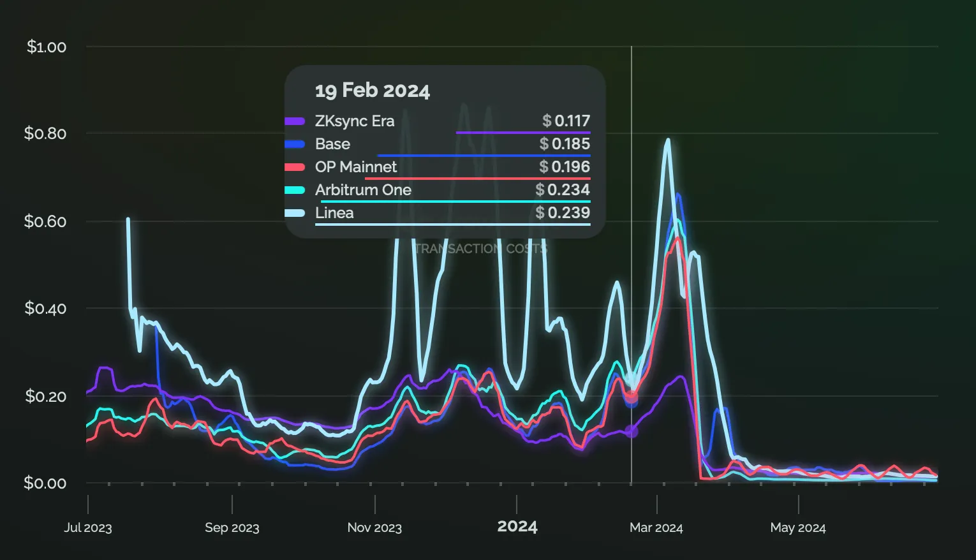Click the Linea $0.239 value
This screenshot has width=976, height=560.
tap(563, 213)
